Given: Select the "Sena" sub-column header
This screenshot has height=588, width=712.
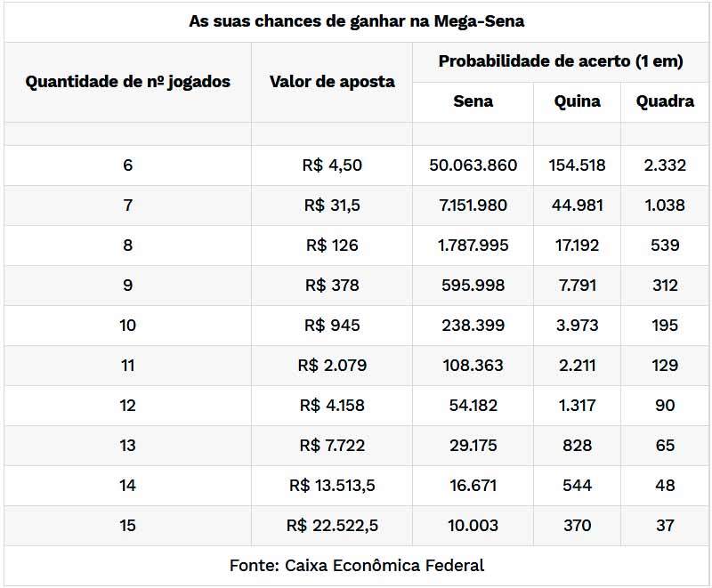Looking at the screenshot, I should tap(473, 101).
